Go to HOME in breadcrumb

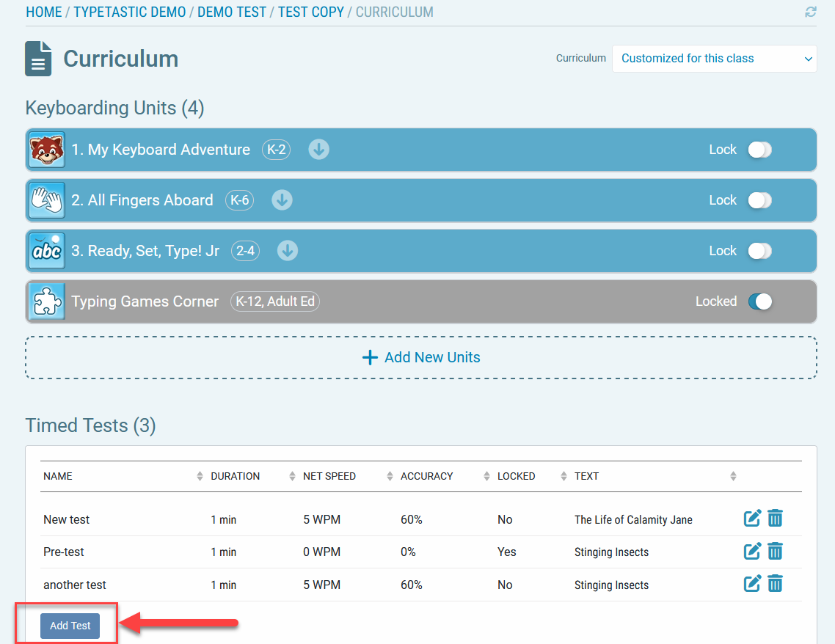(x=43, y=12)
